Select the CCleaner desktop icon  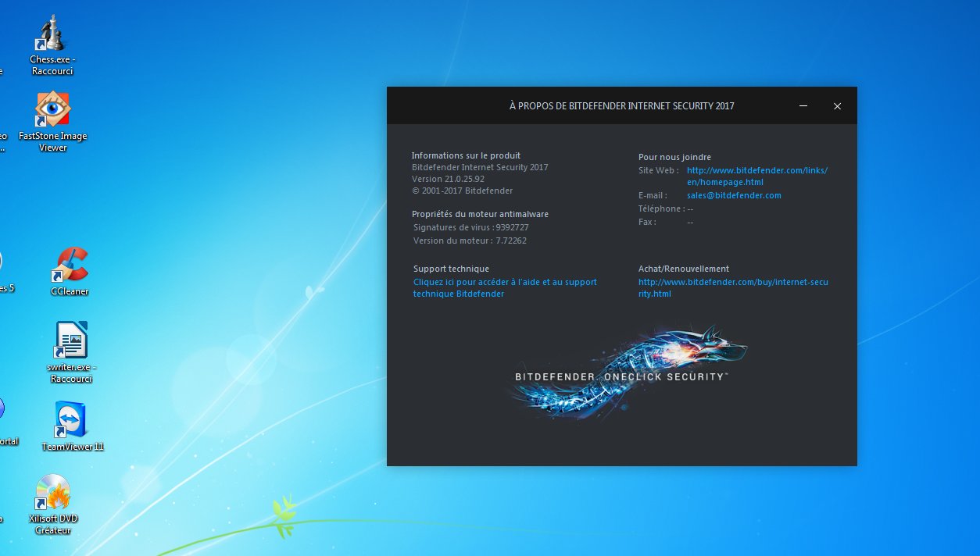70,266
